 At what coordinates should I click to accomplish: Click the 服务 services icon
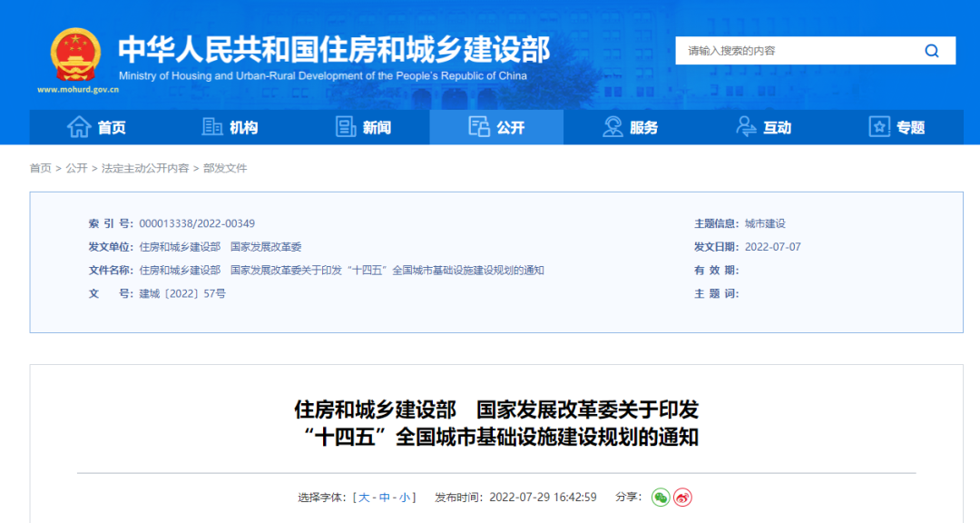coord(611,127)
